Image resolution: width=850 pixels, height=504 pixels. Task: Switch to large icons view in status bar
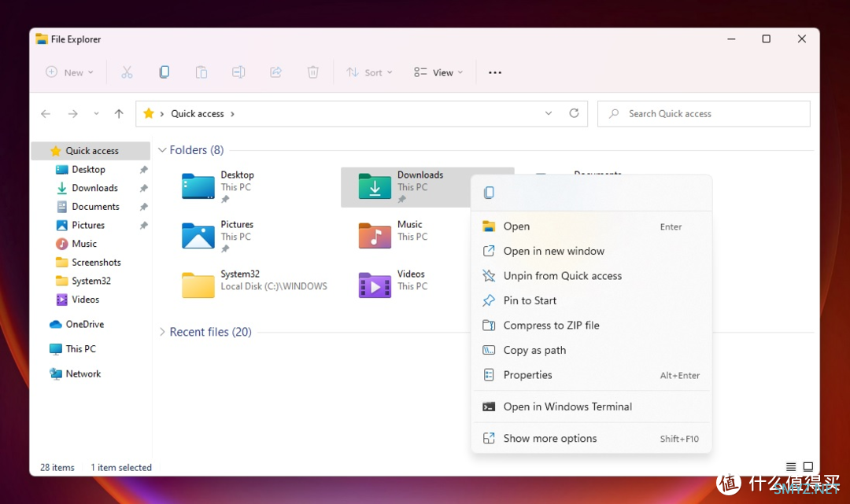(808, 466)
